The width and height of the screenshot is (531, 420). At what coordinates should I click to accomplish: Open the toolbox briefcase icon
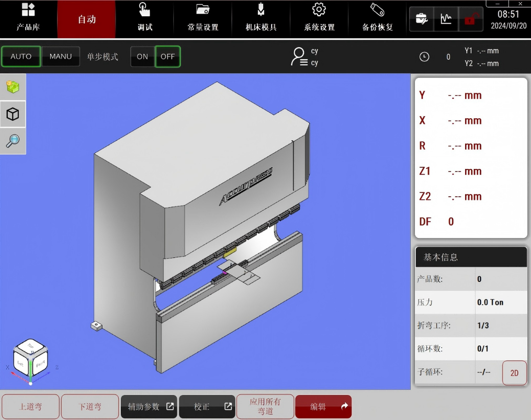(x=421, y=19)
